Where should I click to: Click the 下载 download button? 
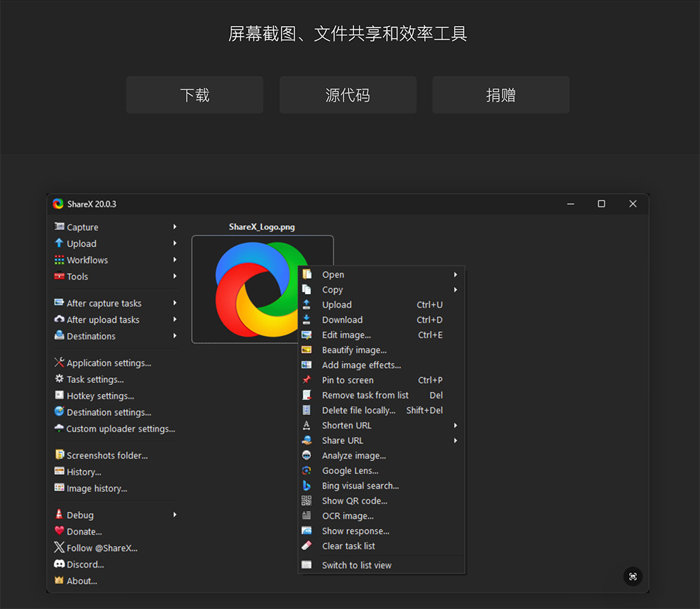tap(195, 95)
